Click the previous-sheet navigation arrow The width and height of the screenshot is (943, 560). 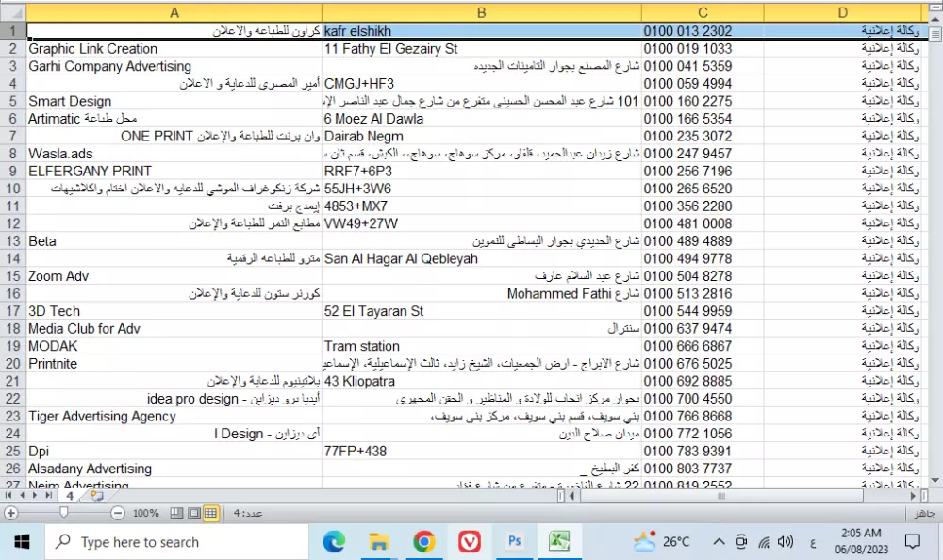coord(22,496)
